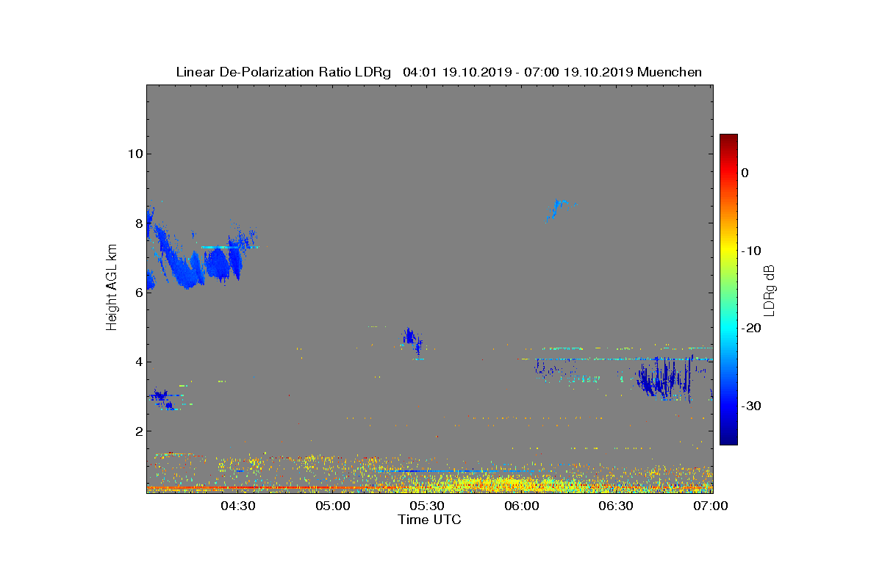Viewport: 882px width, 588px height.
Task: Click the colorbar label '-20'
Action: (x=750, y=329)
